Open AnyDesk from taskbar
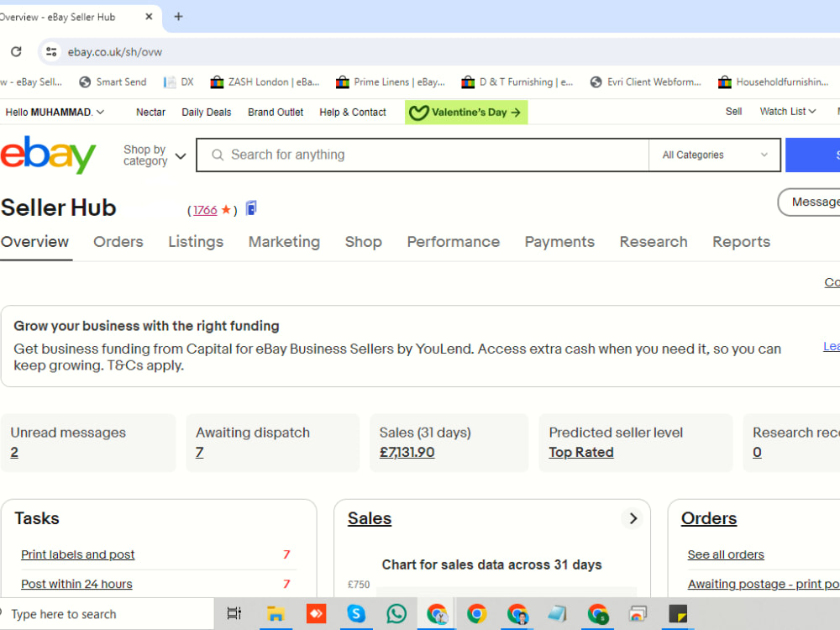 [x=316, y=613]
